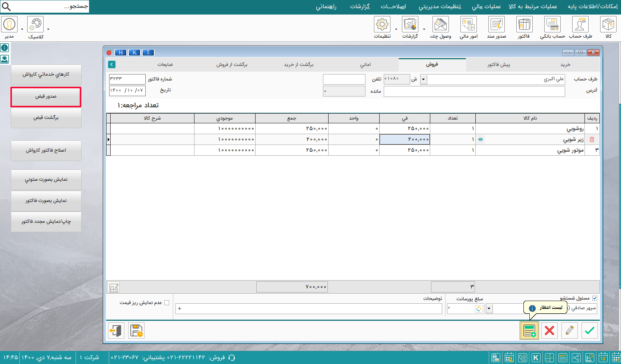Click the توضيحات description input field

point(308,308)
